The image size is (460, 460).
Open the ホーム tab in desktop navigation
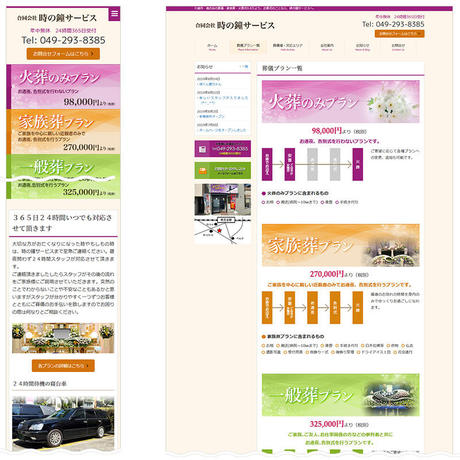pyautogui.click(x=212, y=47)
